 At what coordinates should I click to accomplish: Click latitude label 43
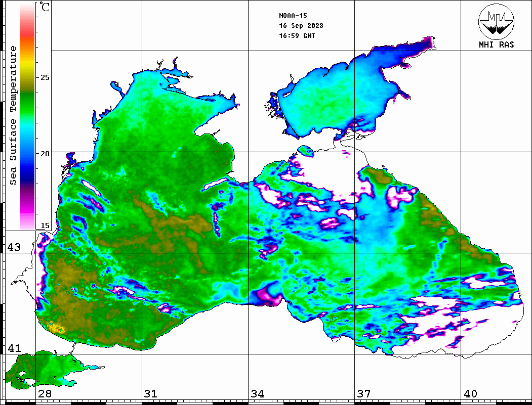click(x=14, y=247)
